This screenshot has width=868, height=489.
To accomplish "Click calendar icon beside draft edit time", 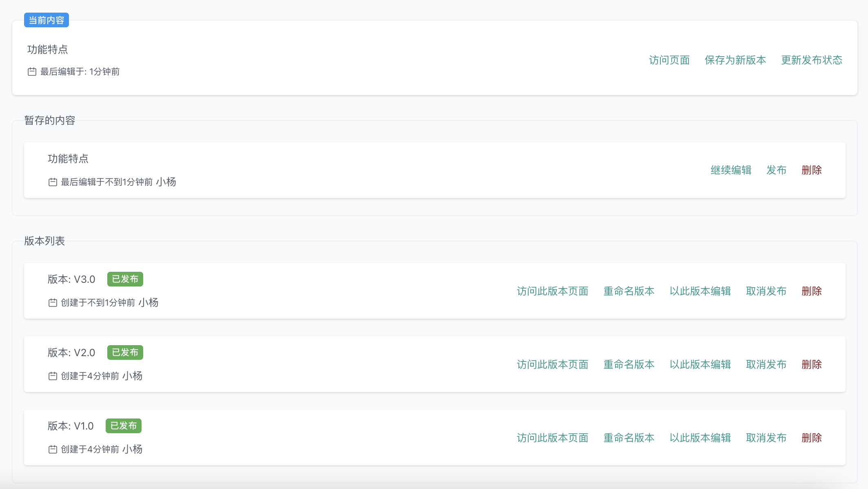I will [53, 182].
